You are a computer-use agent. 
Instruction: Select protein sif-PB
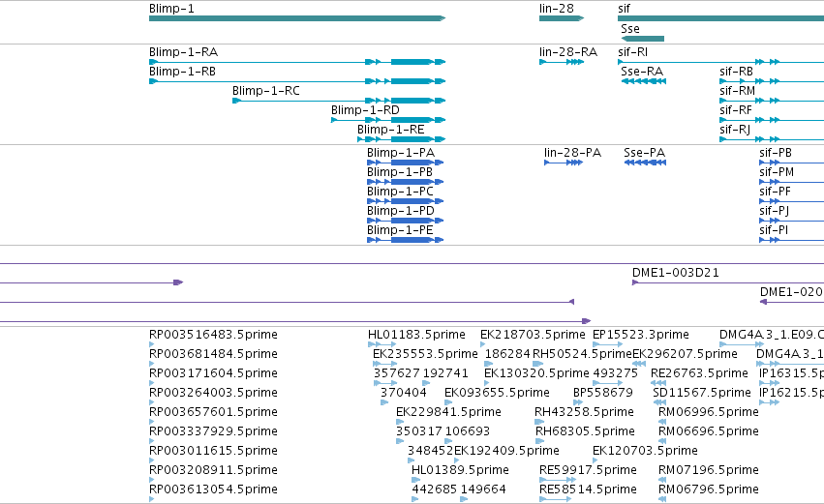click(791, 163)
